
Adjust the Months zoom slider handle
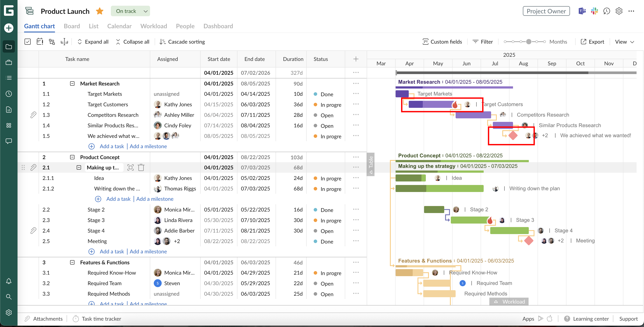pos(529,42)
